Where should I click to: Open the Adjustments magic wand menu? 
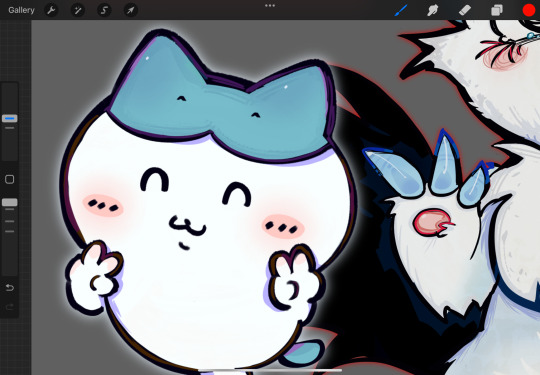tap(78, 10)
